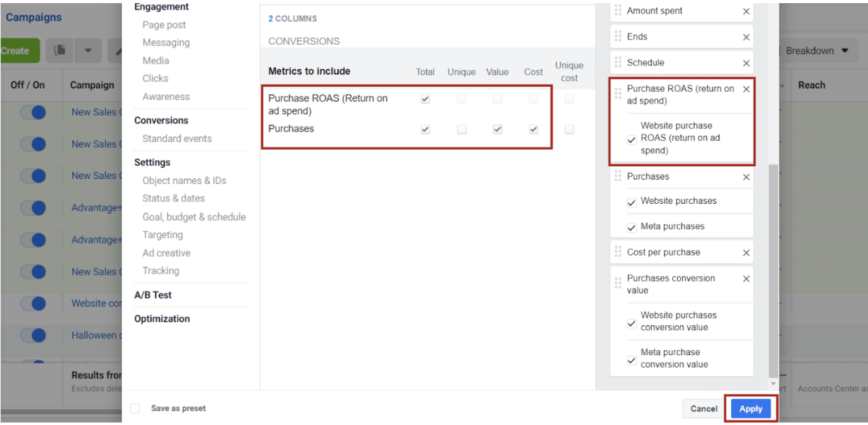The height and width of the screenshot is (425, 868).
Task: Click the Apply button
Action: pos(751,409)
